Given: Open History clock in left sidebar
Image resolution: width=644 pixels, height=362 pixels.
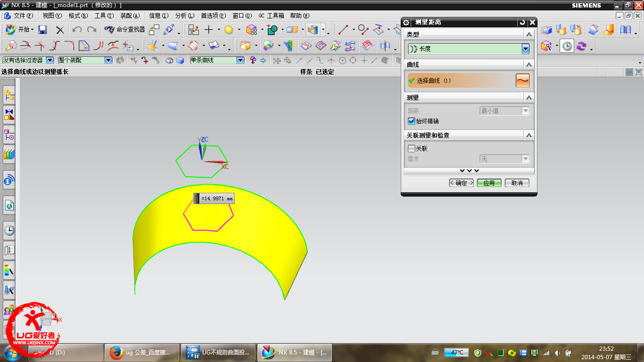Looking at the screenshot, I should click(9, 230).
